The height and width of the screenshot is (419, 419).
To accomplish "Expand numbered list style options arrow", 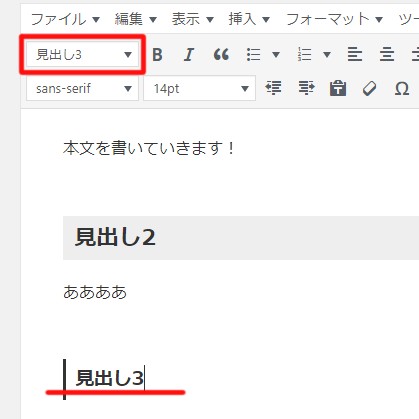I will [x=327, y=54].
